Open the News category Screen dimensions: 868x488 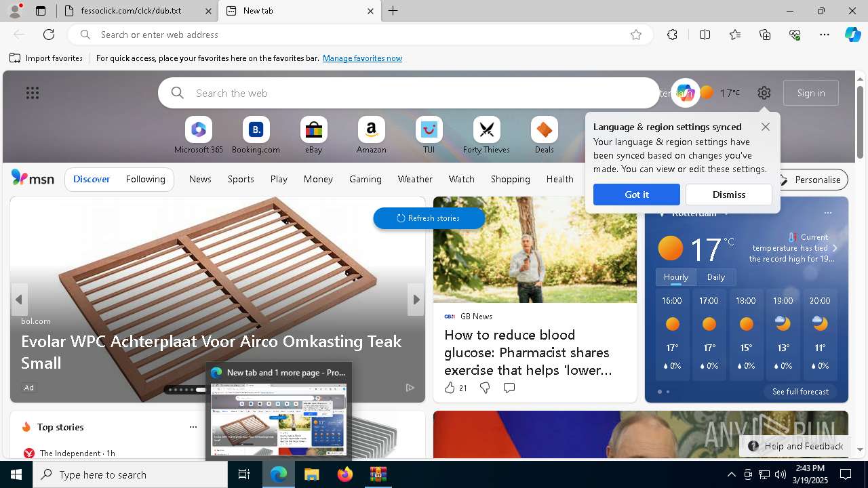200,179
